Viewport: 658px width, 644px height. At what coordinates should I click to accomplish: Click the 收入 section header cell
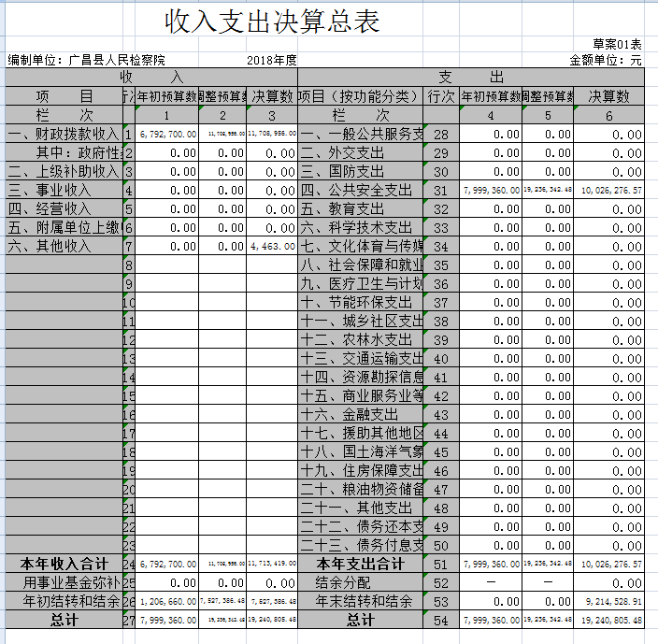pos(151,78)
